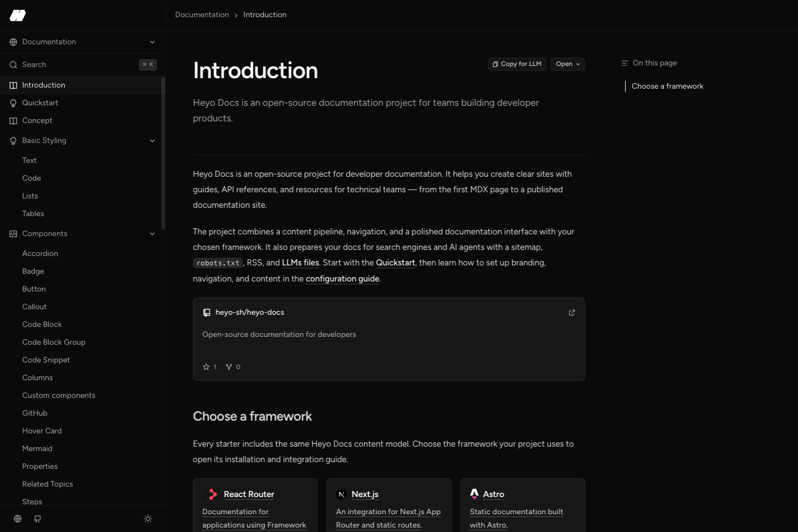Click the Heyo logo in the sidebar header
The width and height of the screenshot is (798, 532).
[x=18, y=16]
